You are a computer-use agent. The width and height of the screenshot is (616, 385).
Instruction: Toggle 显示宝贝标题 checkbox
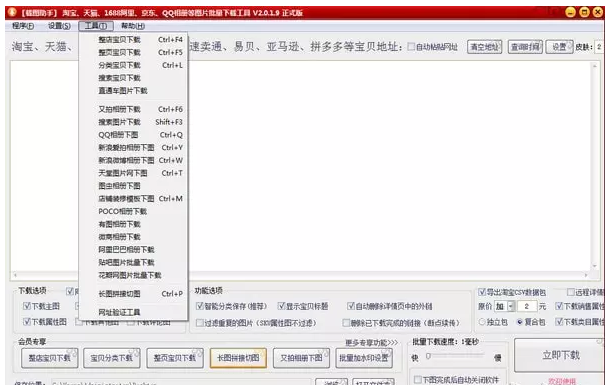(281, 306)
